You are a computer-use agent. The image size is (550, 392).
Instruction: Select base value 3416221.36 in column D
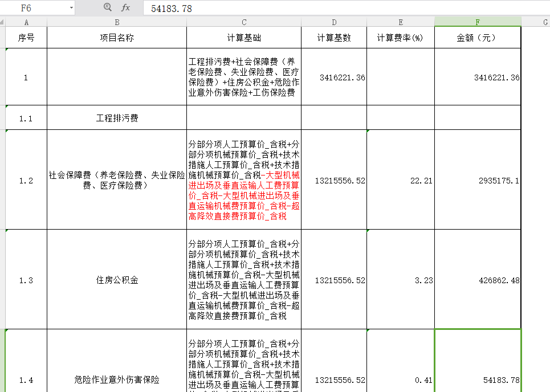coord(334,77)
